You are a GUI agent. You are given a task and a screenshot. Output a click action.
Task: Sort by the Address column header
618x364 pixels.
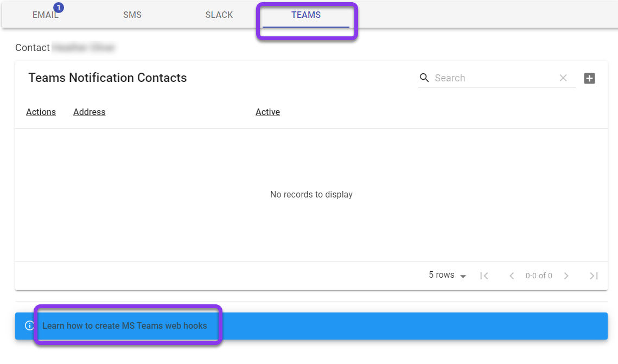(90, 112)
